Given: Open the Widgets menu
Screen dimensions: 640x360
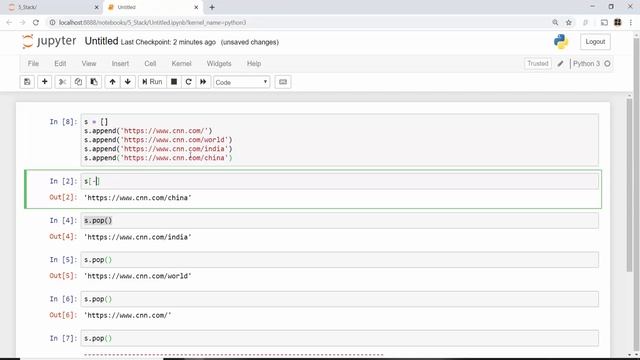Looking at the screenshot, I should [x=219, y=64].
